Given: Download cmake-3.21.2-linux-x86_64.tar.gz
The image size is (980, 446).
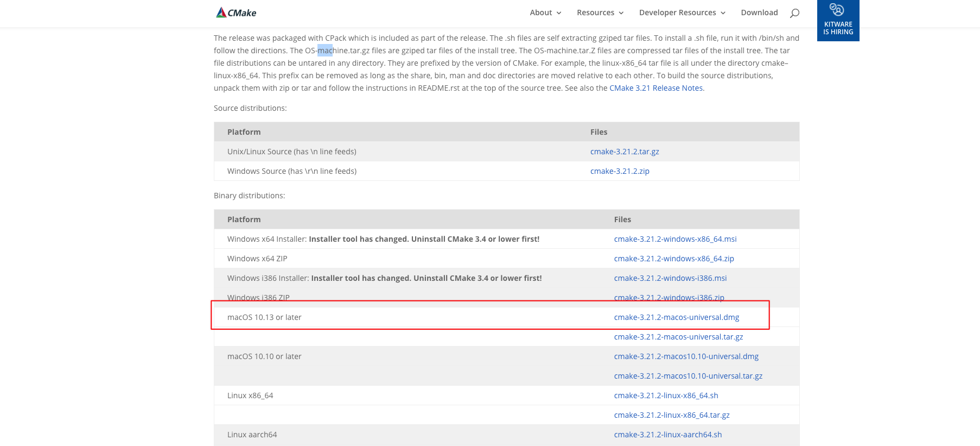Looking at the screenshot, I should 672,415.
